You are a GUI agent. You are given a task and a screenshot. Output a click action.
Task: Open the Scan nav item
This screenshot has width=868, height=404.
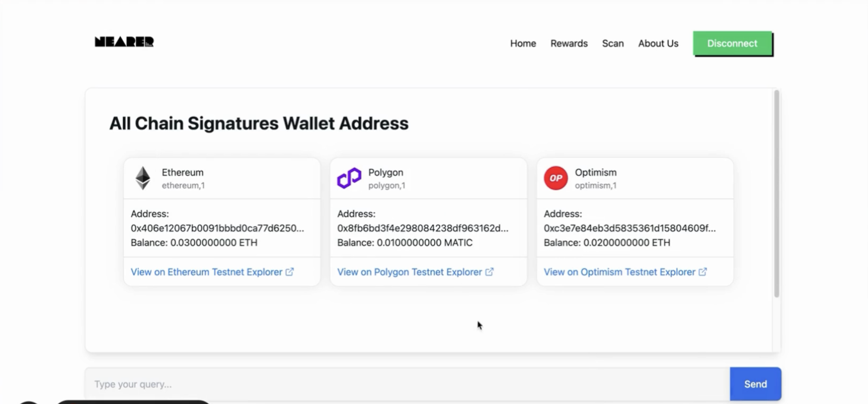613,43
